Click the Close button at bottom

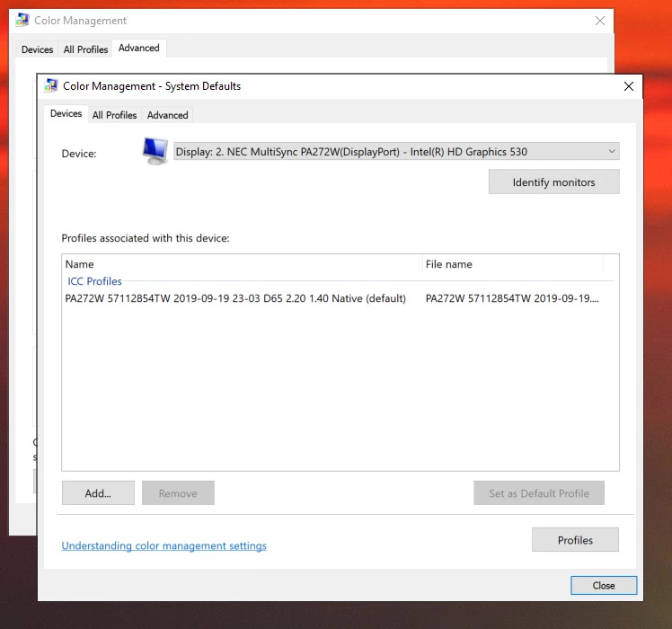coord(604,585)
